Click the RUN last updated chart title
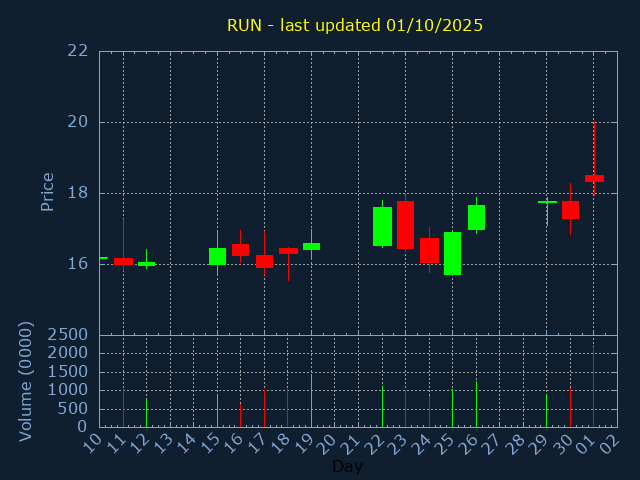Image resolution: width=640 pixels, height=480 pixels. pyautogui.click(x=355, y=25)
